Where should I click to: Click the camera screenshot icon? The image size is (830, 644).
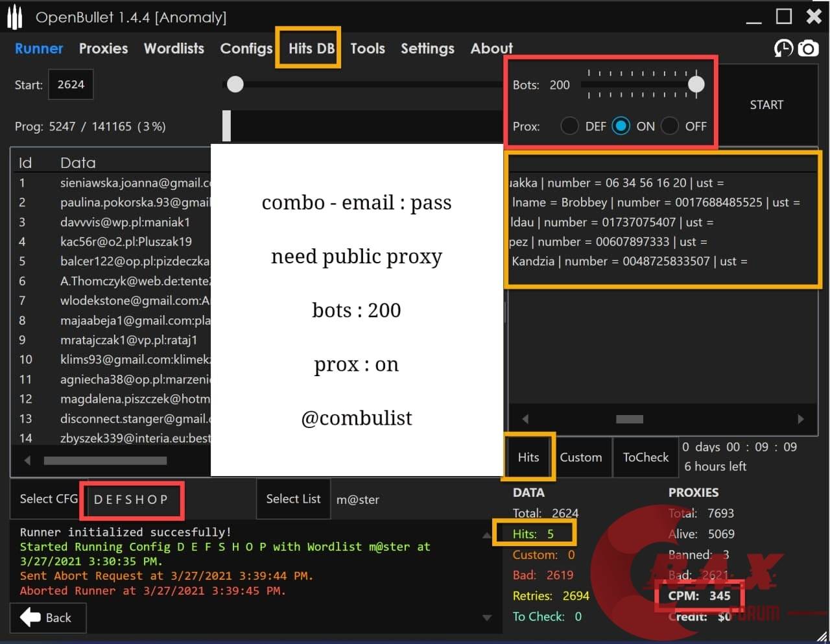coord(808,49)
